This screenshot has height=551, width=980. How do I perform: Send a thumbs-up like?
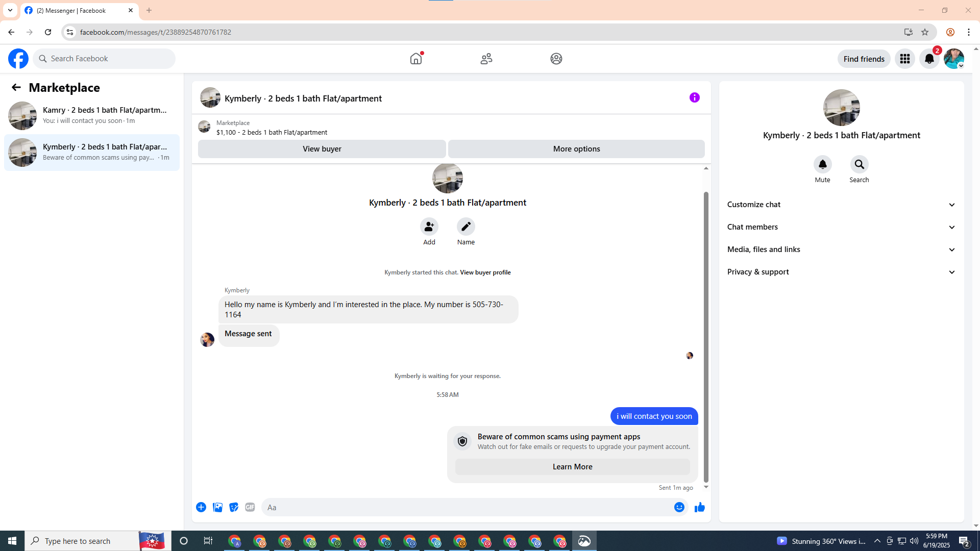tap(700, 507)
